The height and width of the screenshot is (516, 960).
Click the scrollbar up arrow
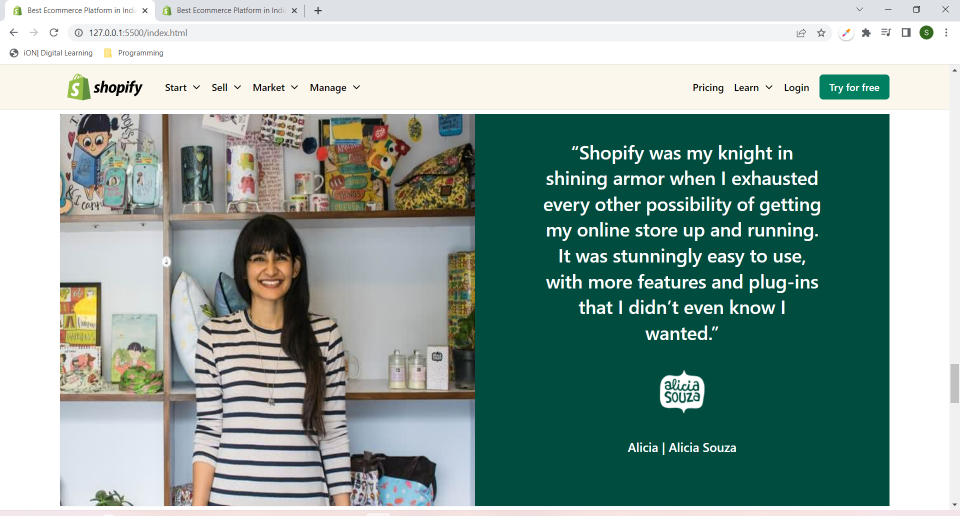click(954, 70)
